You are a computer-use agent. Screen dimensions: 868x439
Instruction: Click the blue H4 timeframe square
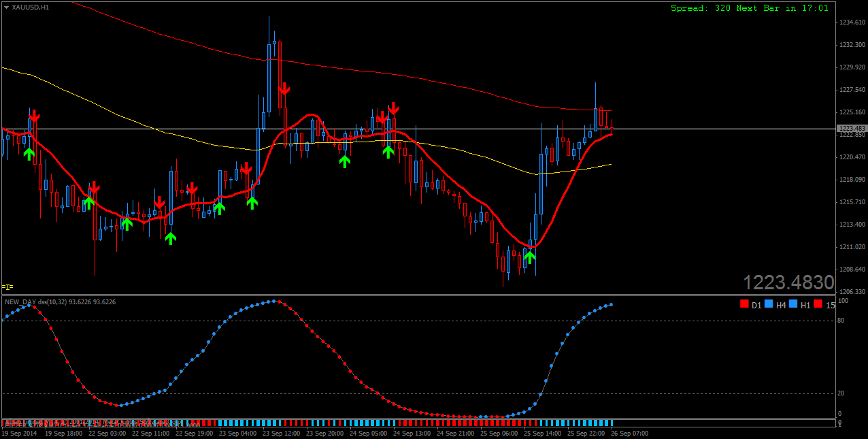tap(768, 304)
